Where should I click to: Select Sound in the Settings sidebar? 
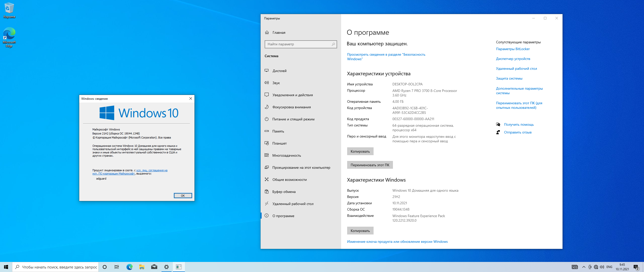(x=301, y=83)
